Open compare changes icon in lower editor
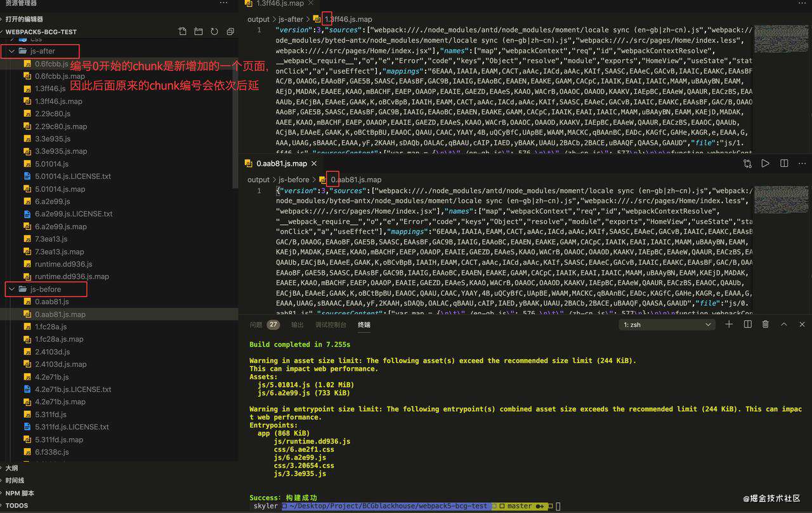Viewport: 812px width, 513px height. tap(748, 163)
